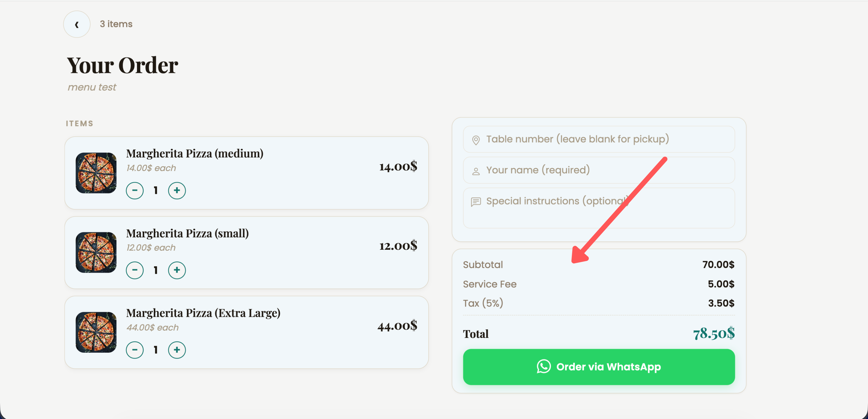Open the Extra Large pizza thumbnail

coord(96,332)
